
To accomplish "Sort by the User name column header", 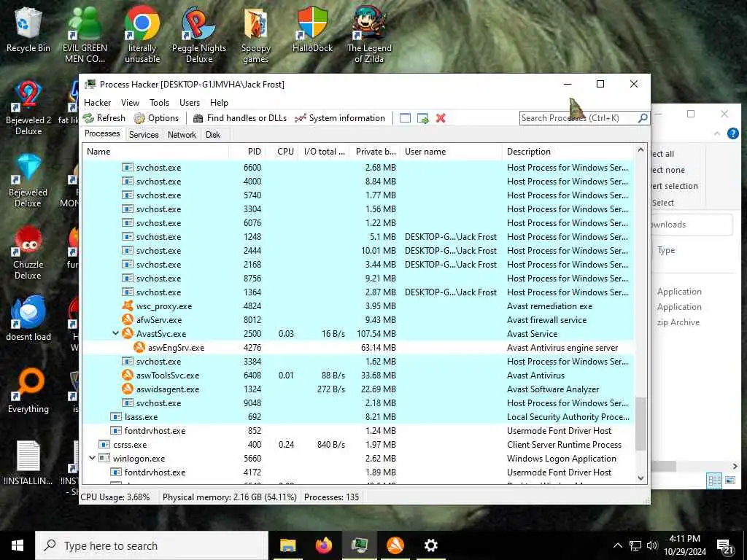I will coord(451,152).
